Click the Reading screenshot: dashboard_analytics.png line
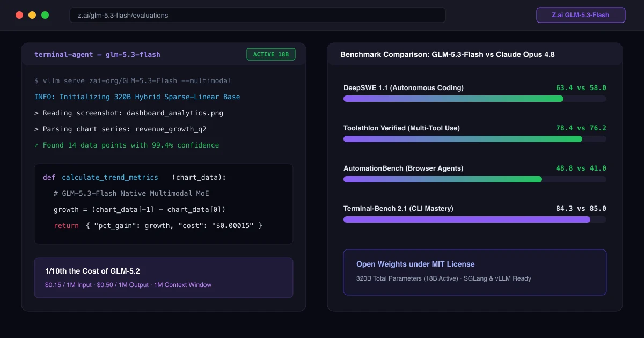The image size is (644, 338). click(x=129, y=113)
